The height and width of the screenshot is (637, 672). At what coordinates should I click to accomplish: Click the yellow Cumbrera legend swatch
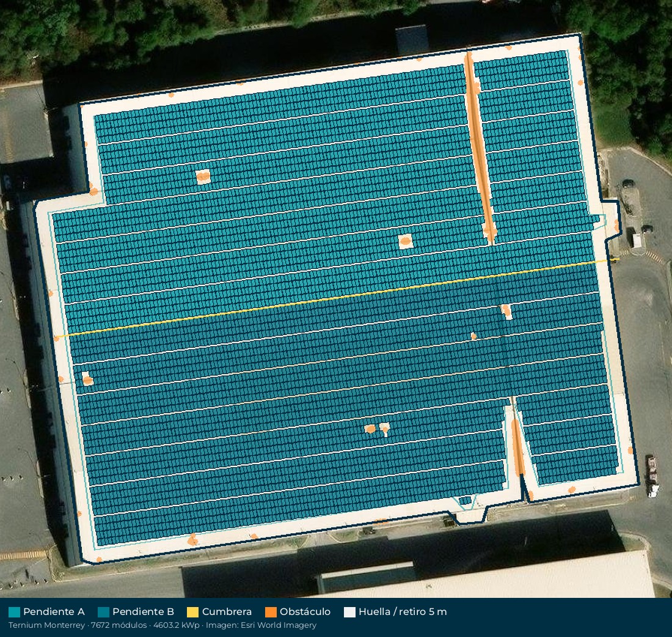point(193,612)
